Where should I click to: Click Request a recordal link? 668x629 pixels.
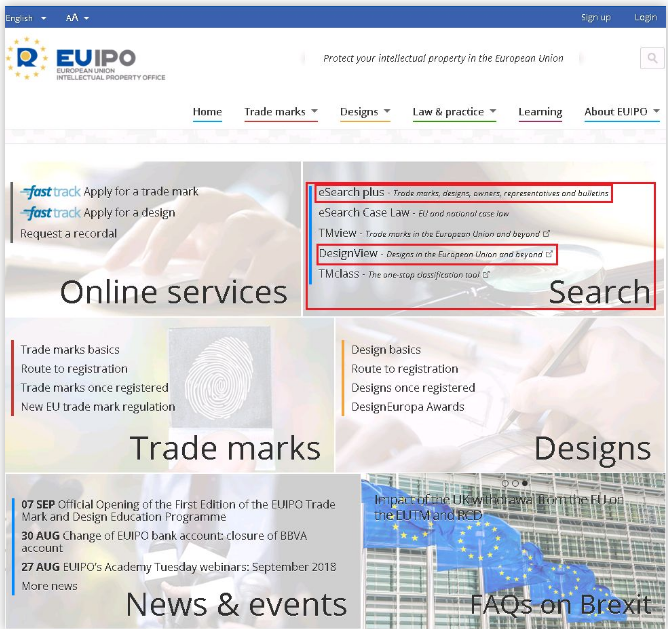68,234
